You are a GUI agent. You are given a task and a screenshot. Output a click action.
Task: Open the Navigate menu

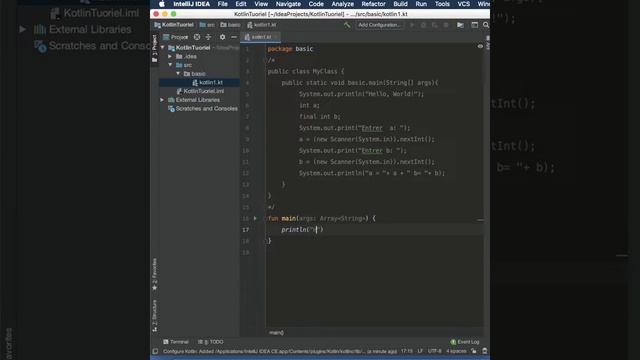point(288,4)
